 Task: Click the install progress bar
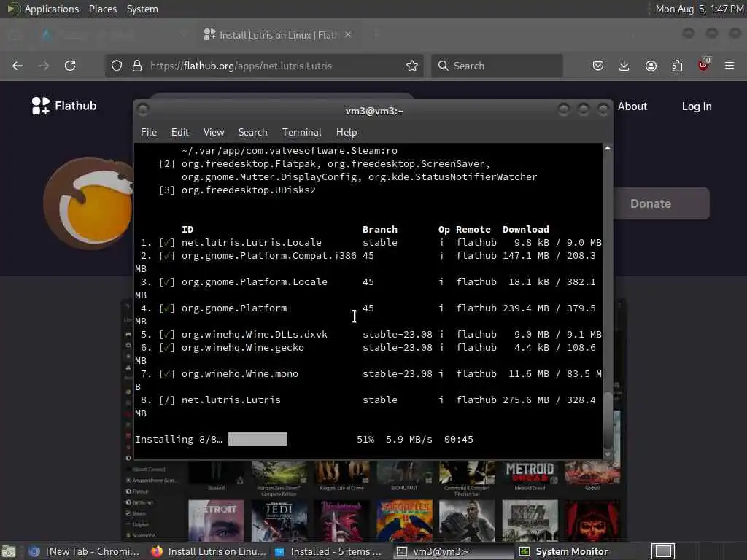pos(258,439)
